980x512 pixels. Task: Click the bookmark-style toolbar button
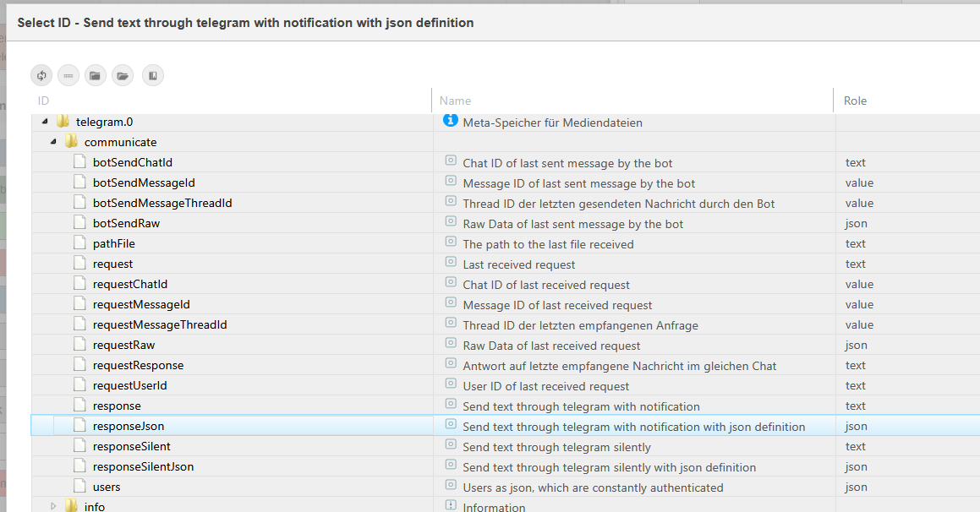pos(153,75)
